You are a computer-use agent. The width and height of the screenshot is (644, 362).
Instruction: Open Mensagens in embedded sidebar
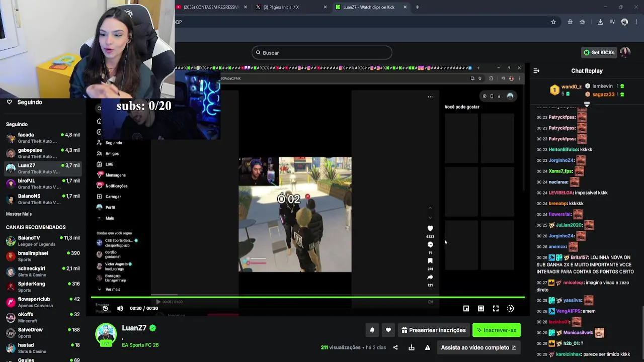[x=111, y=175]
